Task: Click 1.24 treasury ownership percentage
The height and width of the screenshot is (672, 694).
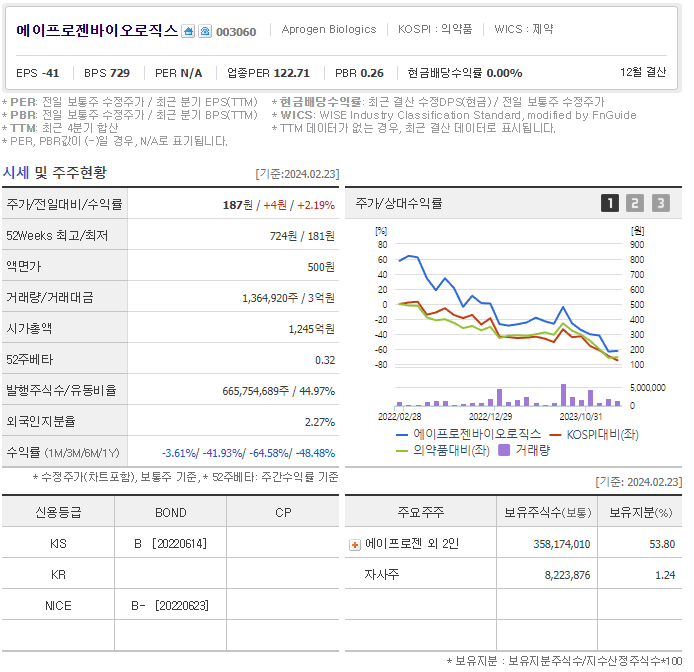Action: [665, 575]
